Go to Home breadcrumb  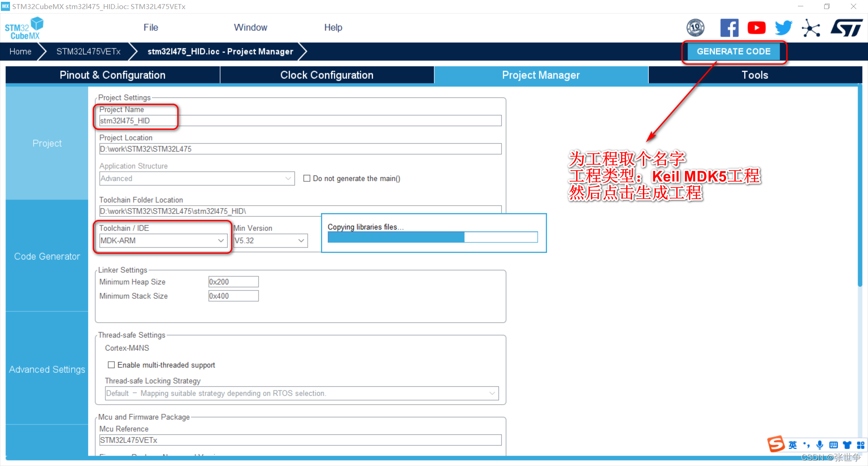pos(20,52)
